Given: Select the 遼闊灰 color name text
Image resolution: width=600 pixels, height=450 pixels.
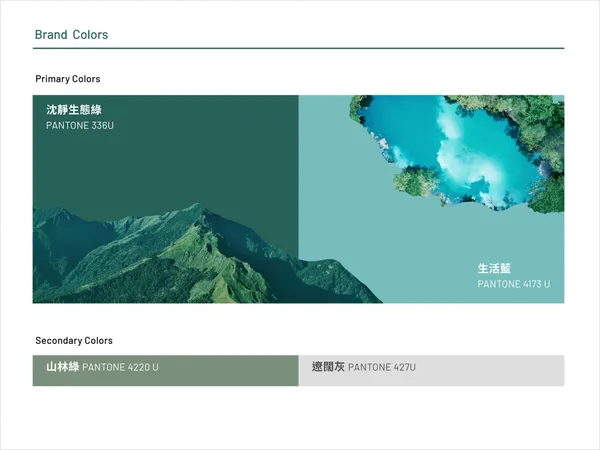Looking at the screenshot, I should coord(328,367).
